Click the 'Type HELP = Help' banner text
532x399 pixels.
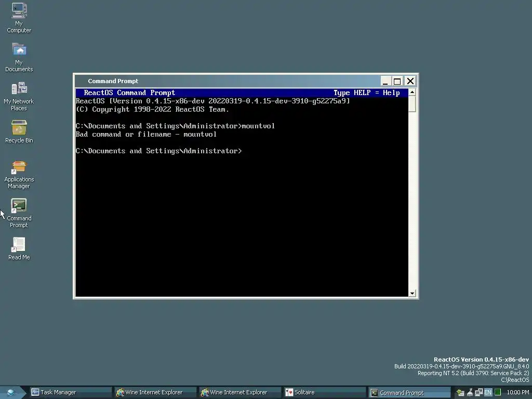366,93
